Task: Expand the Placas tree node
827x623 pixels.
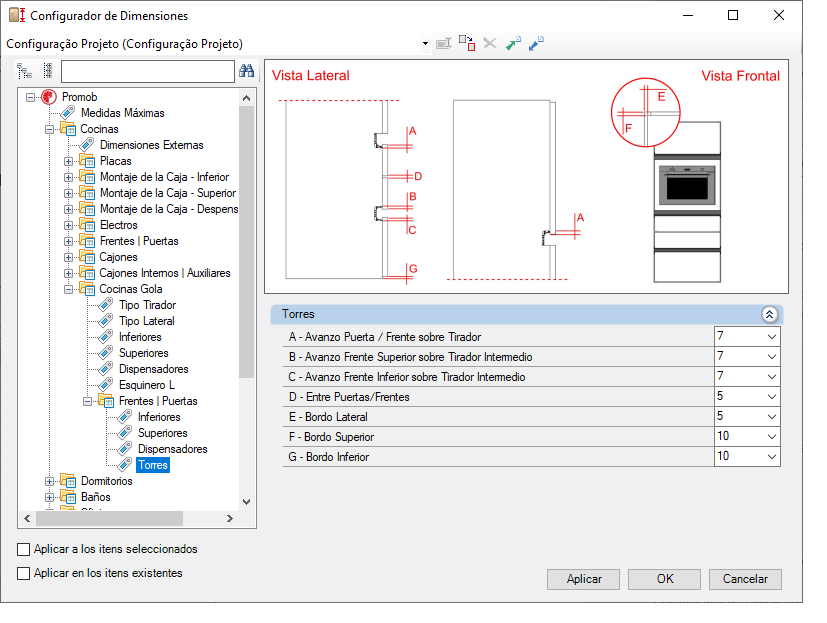Action: point(69,161)
